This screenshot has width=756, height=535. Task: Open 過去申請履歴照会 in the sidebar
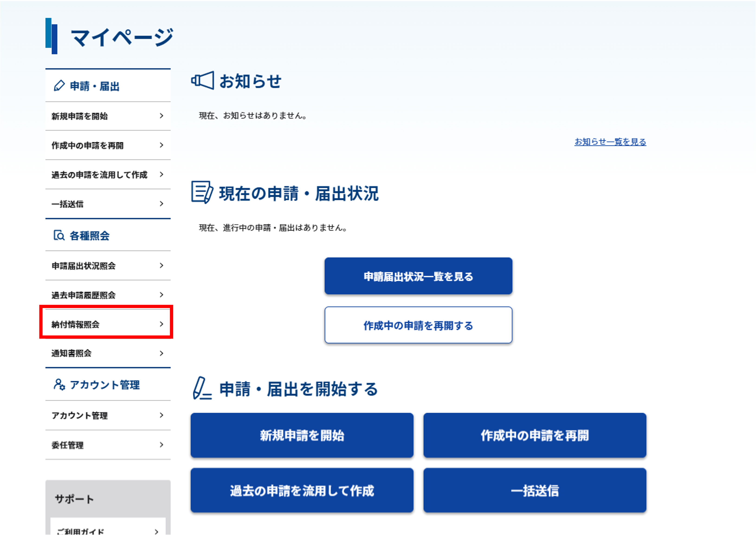point(108,295)
